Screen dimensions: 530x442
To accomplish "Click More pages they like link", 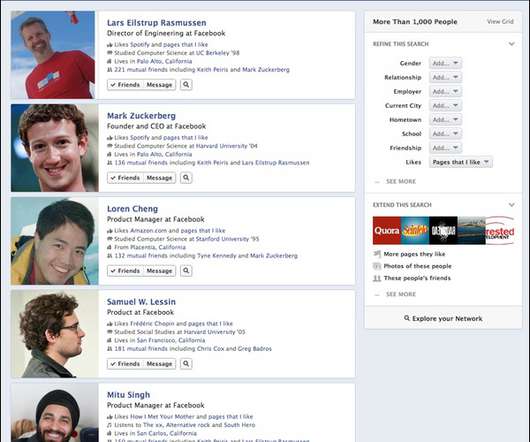I will pos(414,254).
